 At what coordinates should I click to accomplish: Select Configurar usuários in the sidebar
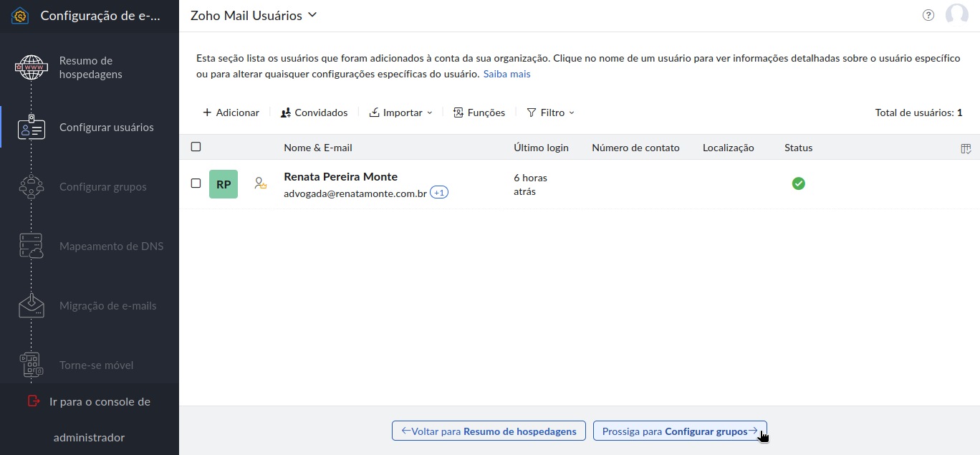pos(107,128)
